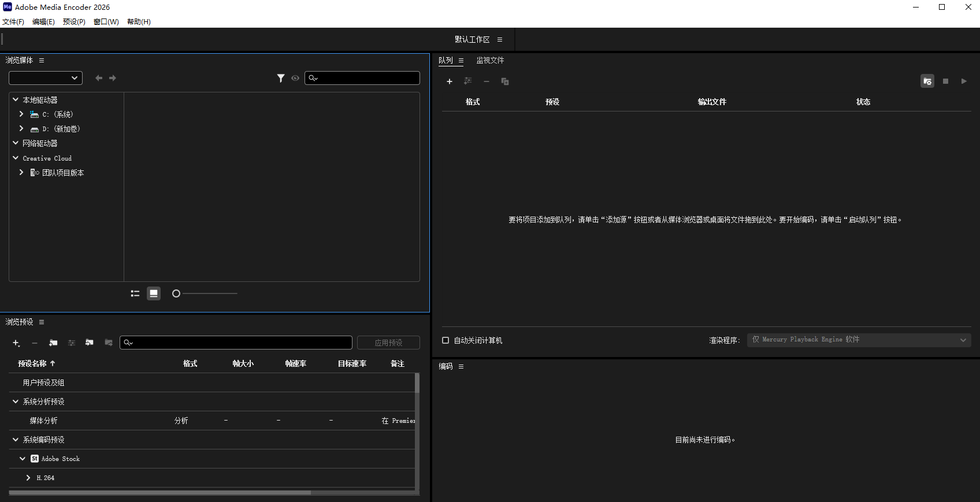Switch media browser to list view

click(135, 293)
